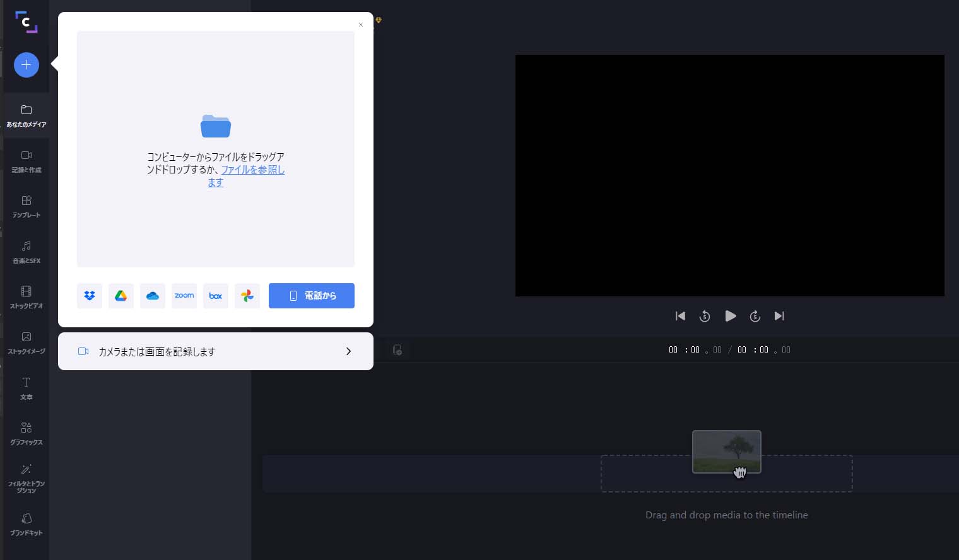
Task: Open the 記録と作成 recording panel
Action: 26,161
